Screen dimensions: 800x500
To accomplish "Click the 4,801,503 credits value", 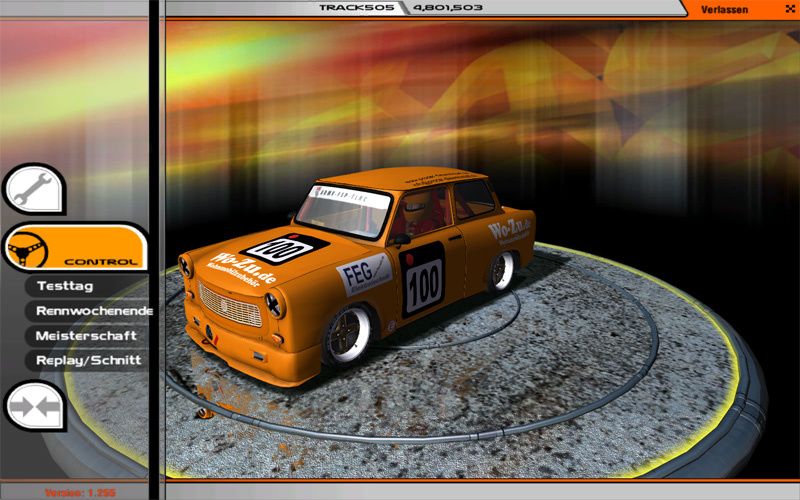I will click(447, 8).
